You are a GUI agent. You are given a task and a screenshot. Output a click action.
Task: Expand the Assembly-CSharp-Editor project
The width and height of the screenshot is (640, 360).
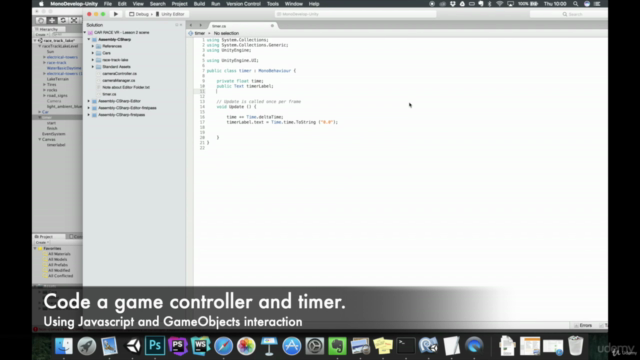[x=89, y=101]
